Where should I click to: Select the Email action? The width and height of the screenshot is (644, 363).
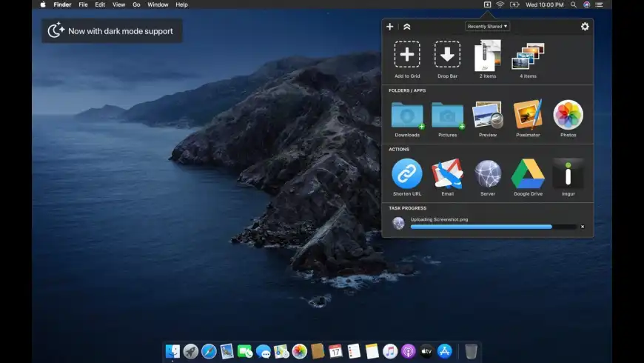447,174
